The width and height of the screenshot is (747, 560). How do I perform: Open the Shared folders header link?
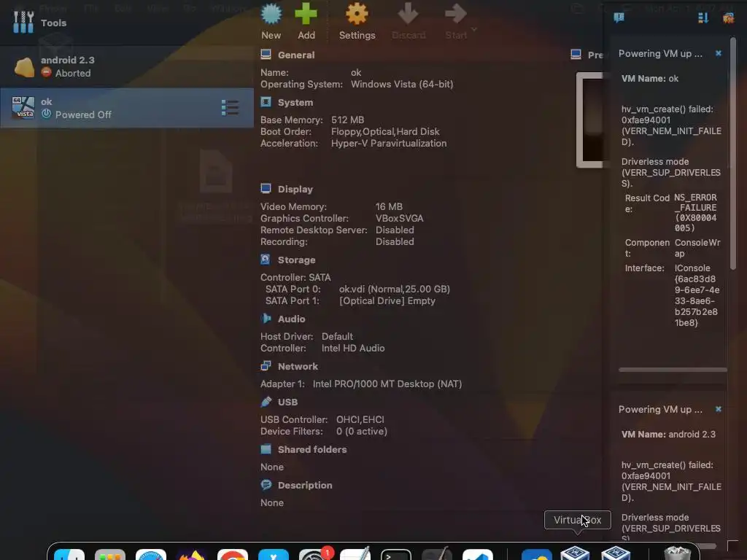pos(312,449)
